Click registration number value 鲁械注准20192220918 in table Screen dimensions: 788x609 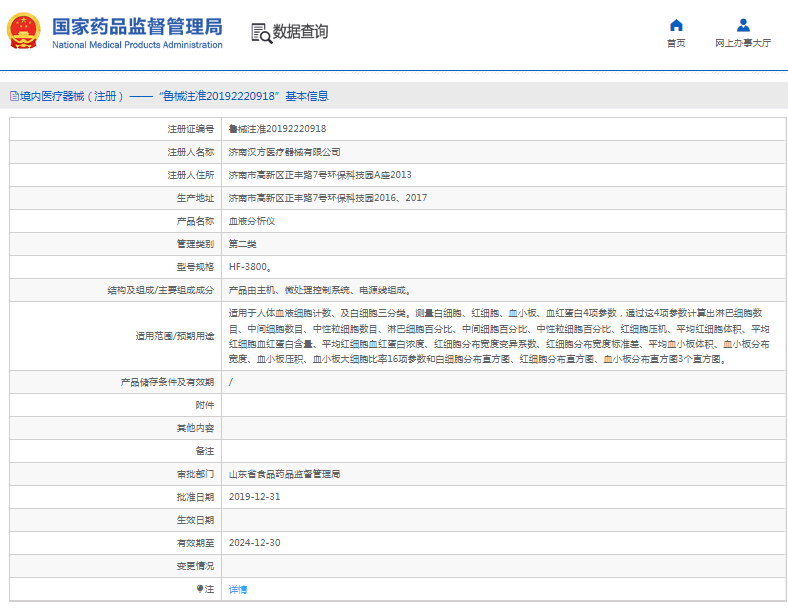click(x=277, y=129)
